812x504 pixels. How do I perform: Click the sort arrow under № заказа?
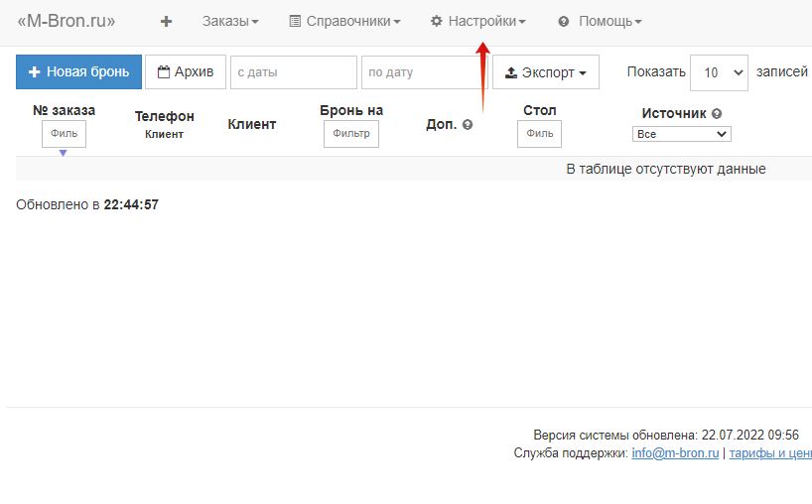click(63, 153)
